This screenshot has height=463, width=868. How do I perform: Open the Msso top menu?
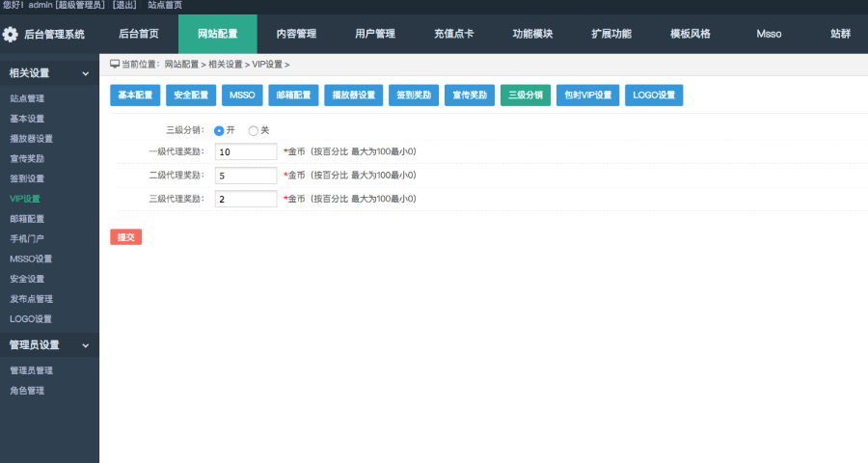coord(769,34)
